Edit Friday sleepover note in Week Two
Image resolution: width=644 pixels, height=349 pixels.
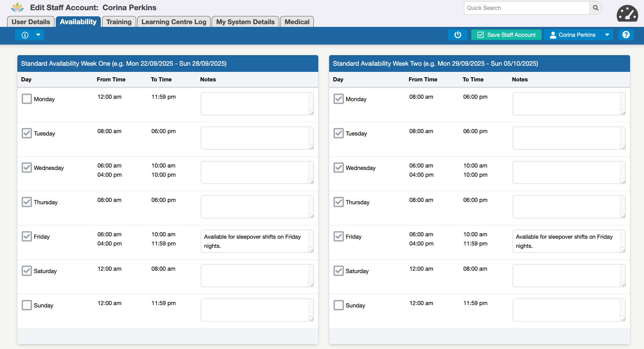pos(569,241)
